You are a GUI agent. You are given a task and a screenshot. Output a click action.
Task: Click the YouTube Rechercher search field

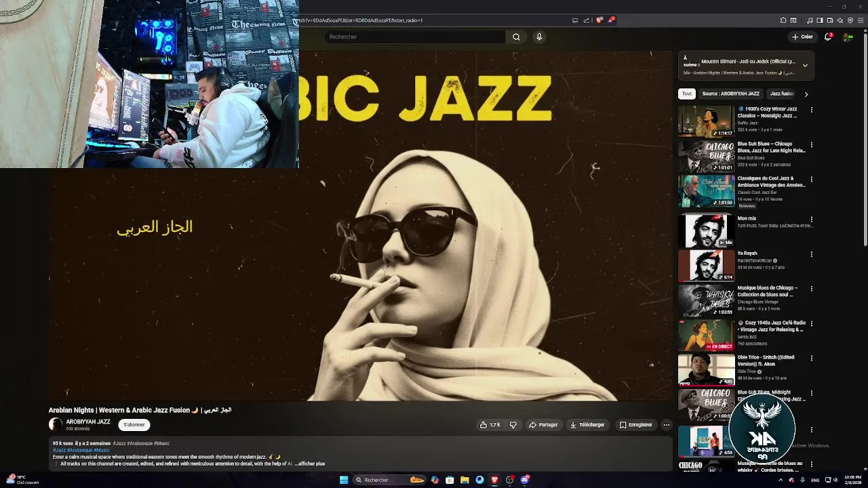(415, 37)
